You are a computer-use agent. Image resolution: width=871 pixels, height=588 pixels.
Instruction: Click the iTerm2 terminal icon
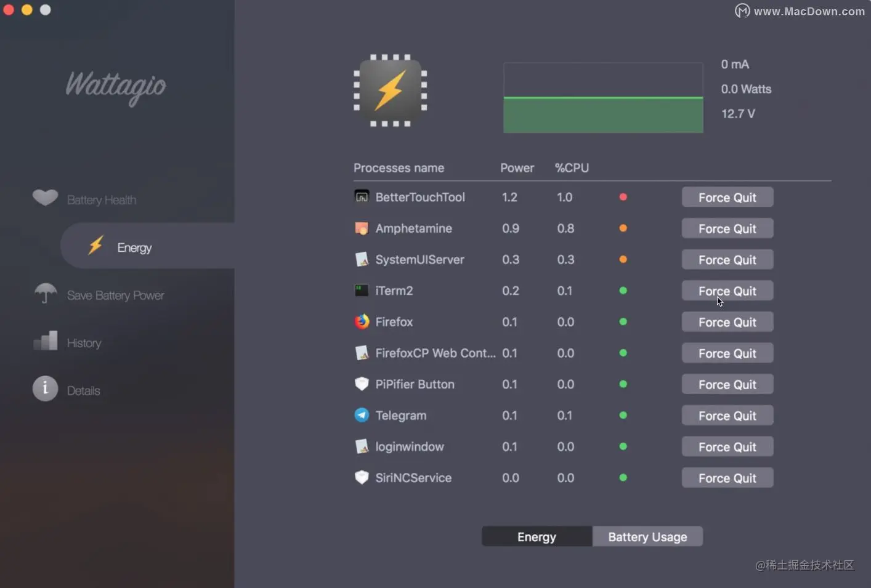click(x=362, y=290)
